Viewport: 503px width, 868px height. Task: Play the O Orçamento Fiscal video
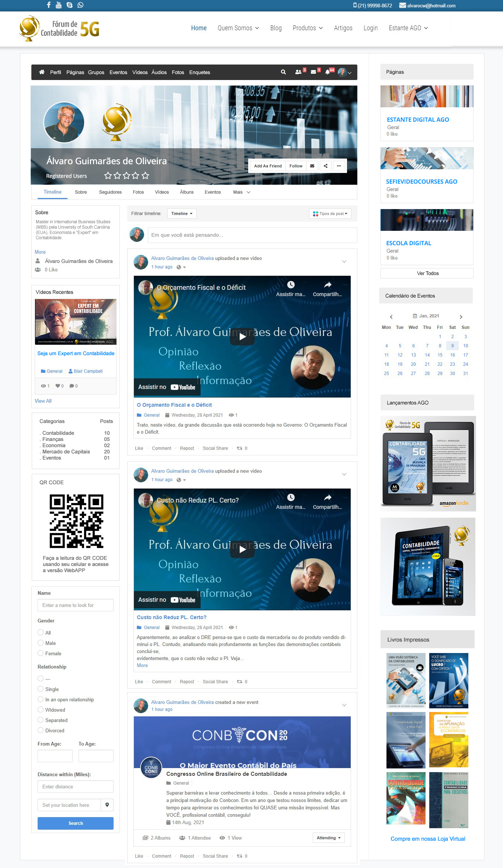tap(242, 336)
